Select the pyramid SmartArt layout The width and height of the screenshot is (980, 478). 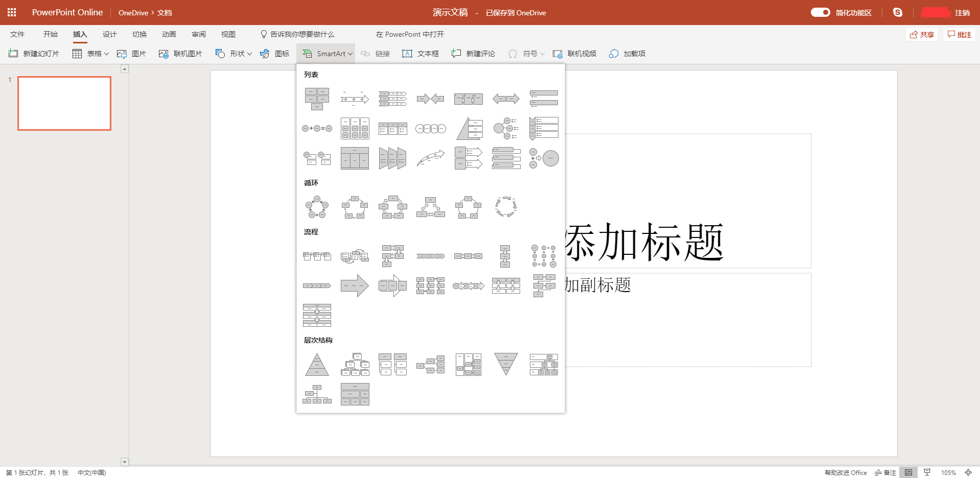point(317,365)
